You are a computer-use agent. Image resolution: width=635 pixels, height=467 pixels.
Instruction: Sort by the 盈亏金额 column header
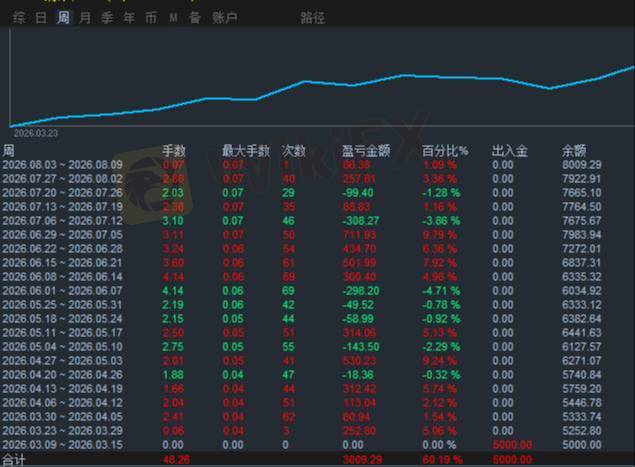pos(366,151)
